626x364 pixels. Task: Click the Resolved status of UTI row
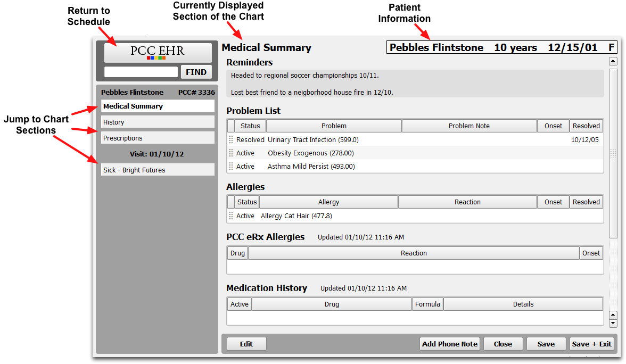250,139
